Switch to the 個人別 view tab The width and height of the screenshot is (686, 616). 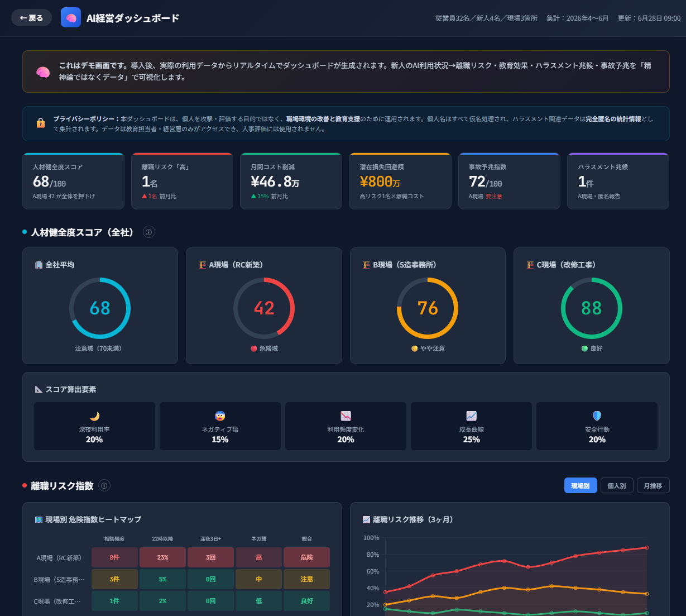click(x=617, y=485)
